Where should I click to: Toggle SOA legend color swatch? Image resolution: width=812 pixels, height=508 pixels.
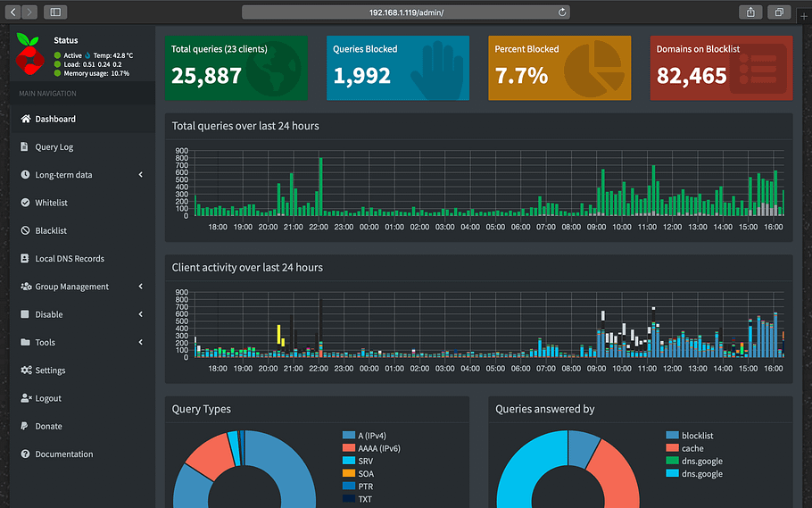349,473
